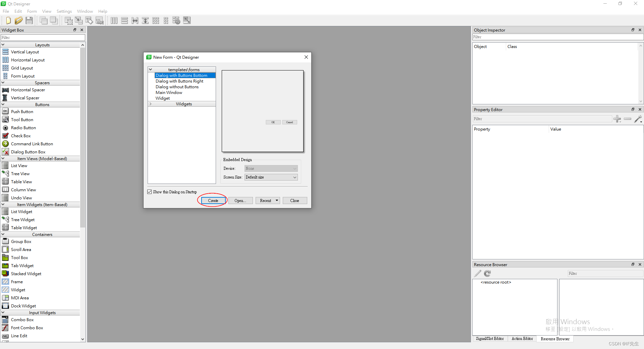Open the Settings menu
The width and height of the screenshot is (644, 349).
pos(64,11)
